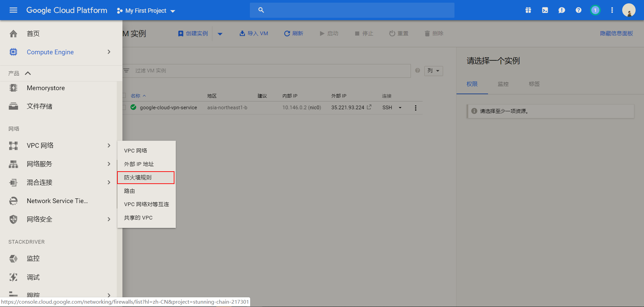The width and height of the screenshot is (644, 307).
Task: Activate Cloud Shell terminal icon
Action: coord(545,10)
